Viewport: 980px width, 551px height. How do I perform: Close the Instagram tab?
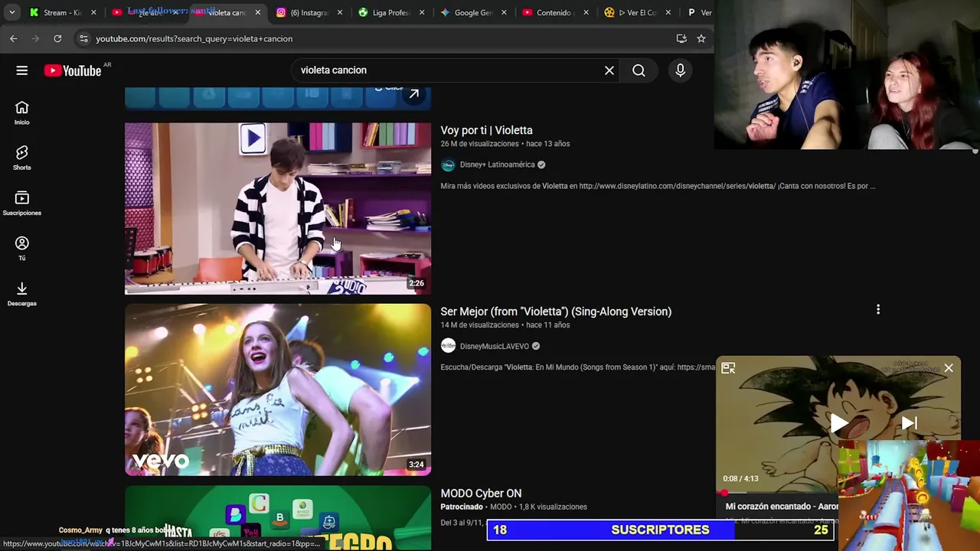[x=340, y=12]
